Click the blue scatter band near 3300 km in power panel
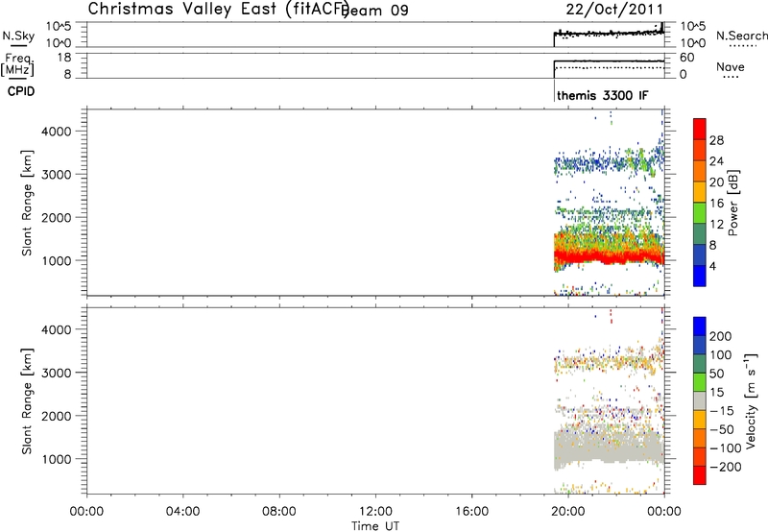 coord(609,163)
